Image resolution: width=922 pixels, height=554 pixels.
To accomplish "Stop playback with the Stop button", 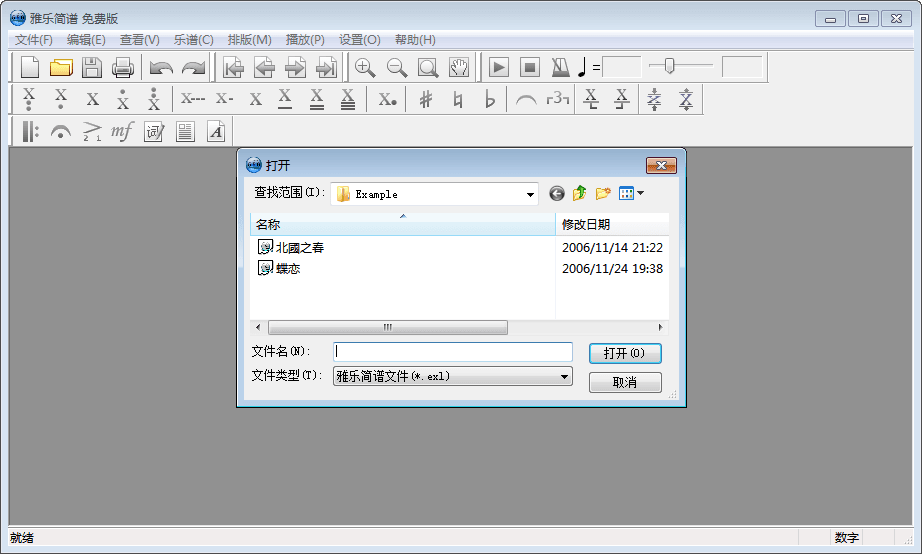I will click(x=530, y=68).
